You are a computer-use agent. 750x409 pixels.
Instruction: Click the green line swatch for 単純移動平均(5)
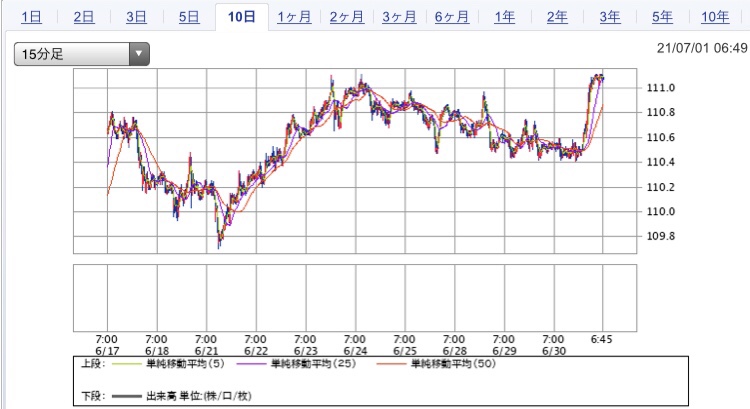pyautogui.click(x=127, y=364)
